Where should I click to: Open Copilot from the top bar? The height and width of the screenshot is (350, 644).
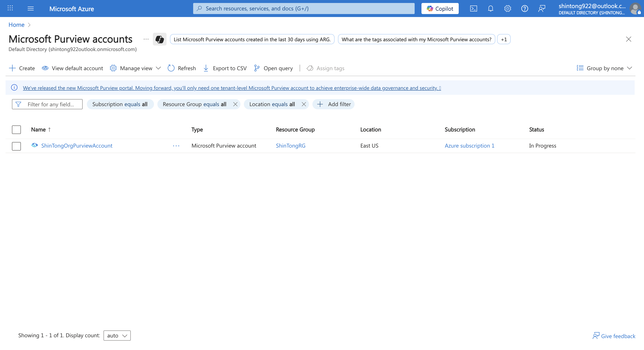[x=440, y=8]
